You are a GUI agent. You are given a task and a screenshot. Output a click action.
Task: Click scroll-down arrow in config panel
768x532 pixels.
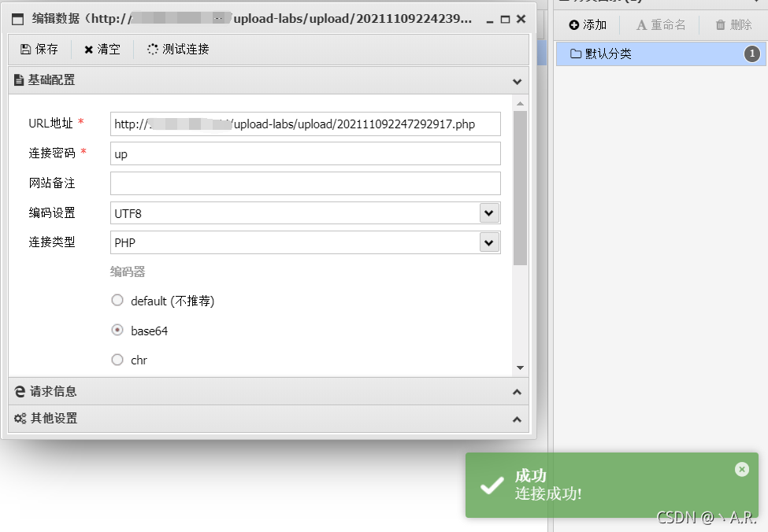(x=520, y=368)
